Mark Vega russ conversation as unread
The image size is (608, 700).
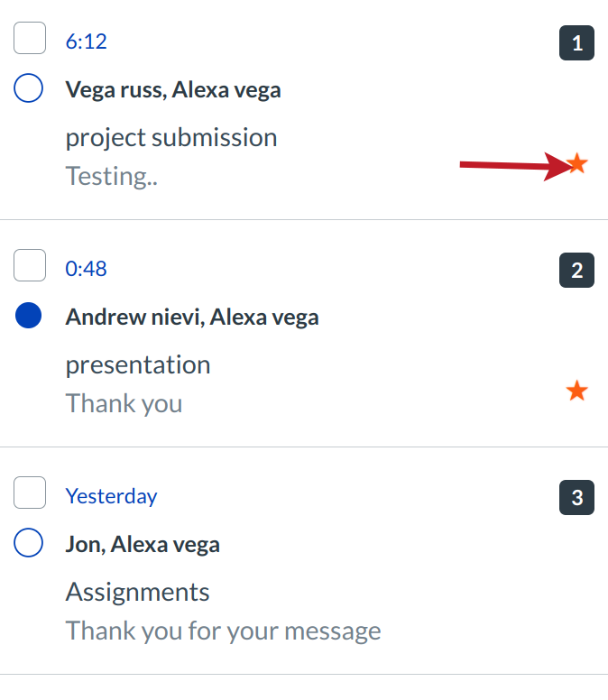coord(29,89)
